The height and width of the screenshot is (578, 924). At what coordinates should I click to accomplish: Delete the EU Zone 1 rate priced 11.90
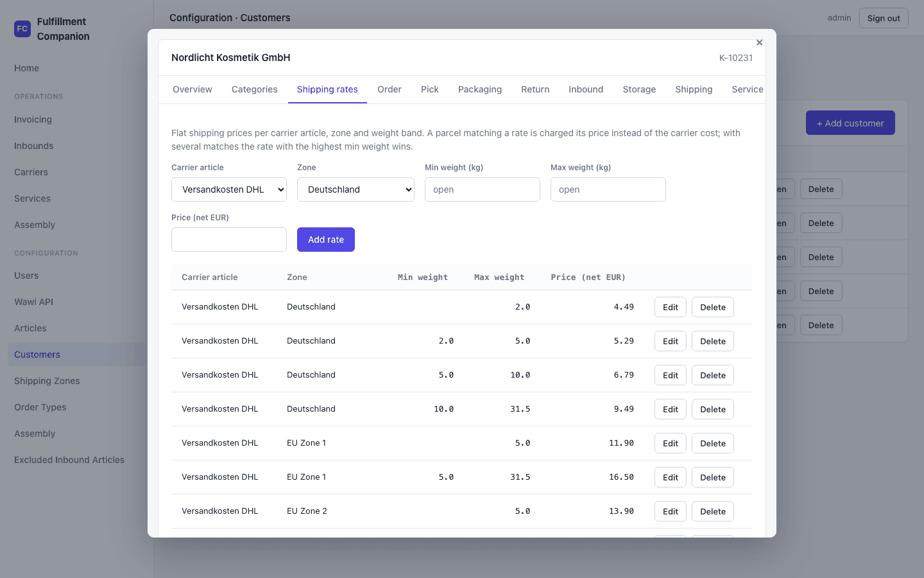(x=713, y=443)
